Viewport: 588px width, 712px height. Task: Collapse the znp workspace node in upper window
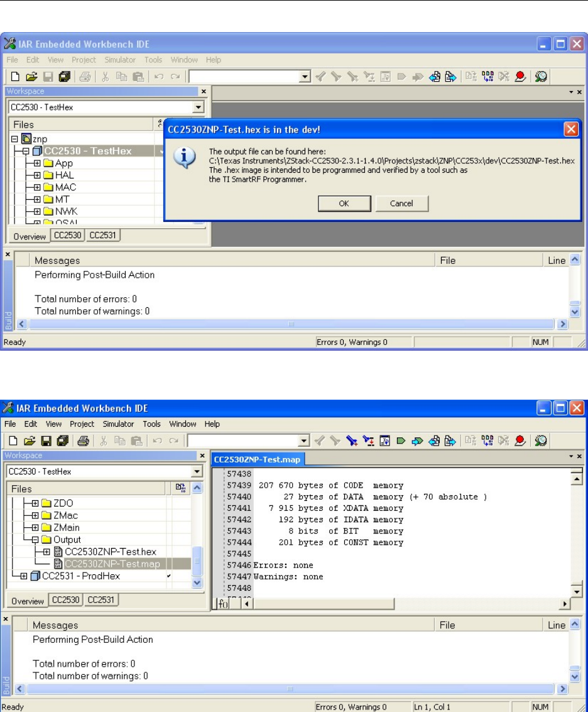[x=14, y=139]
